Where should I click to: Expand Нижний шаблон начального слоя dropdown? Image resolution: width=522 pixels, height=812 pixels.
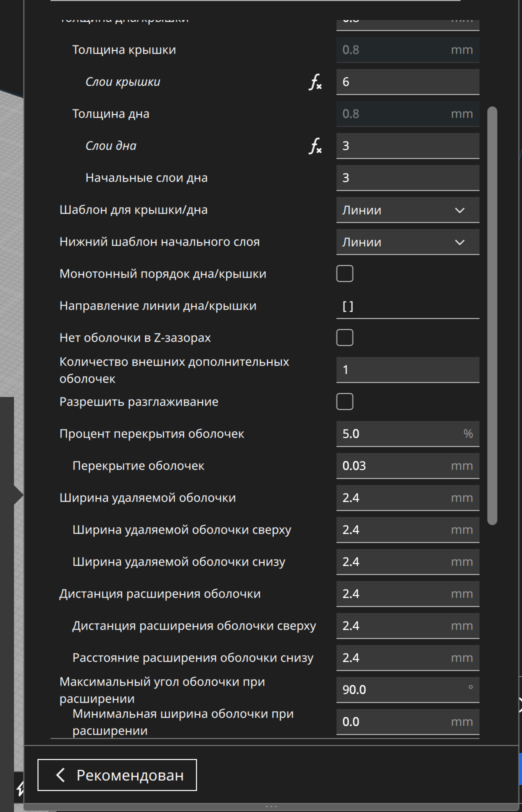(408, 242)
